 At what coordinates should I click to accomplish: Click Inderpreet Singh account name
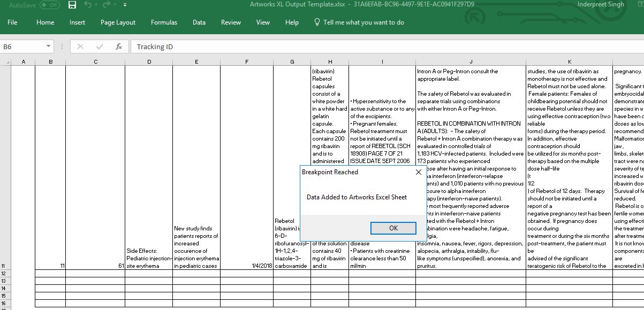(x=601, y=5)
